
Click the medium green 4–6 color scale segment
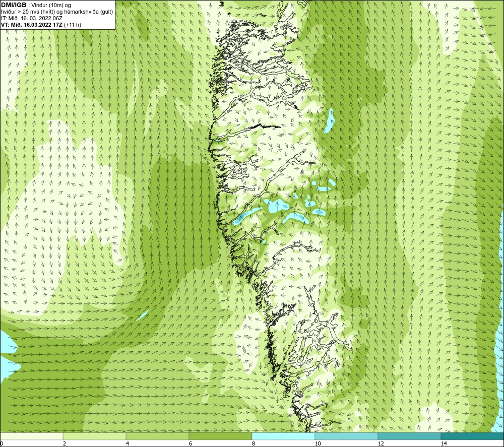click(157, 436)
